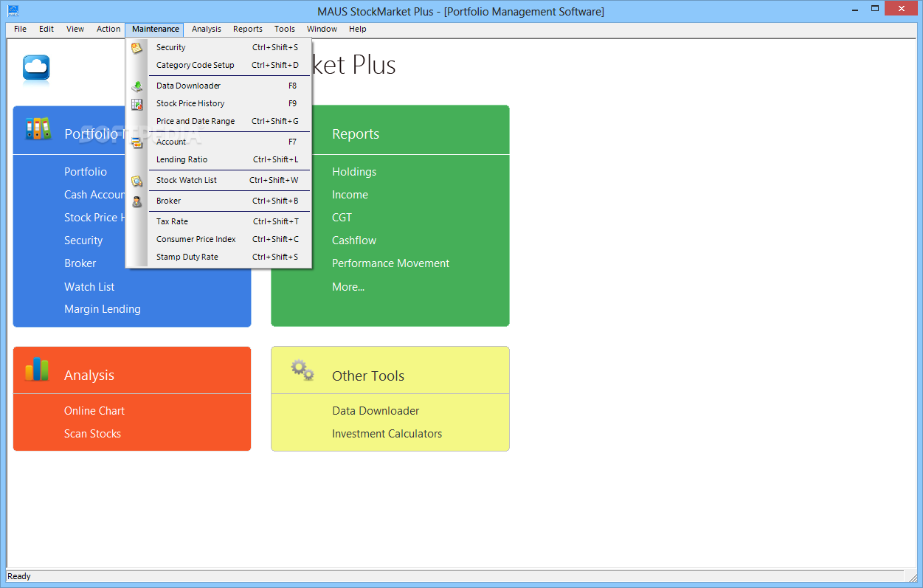Open Cashflow report link
The image size is (923, 588).
pos(354,241)
